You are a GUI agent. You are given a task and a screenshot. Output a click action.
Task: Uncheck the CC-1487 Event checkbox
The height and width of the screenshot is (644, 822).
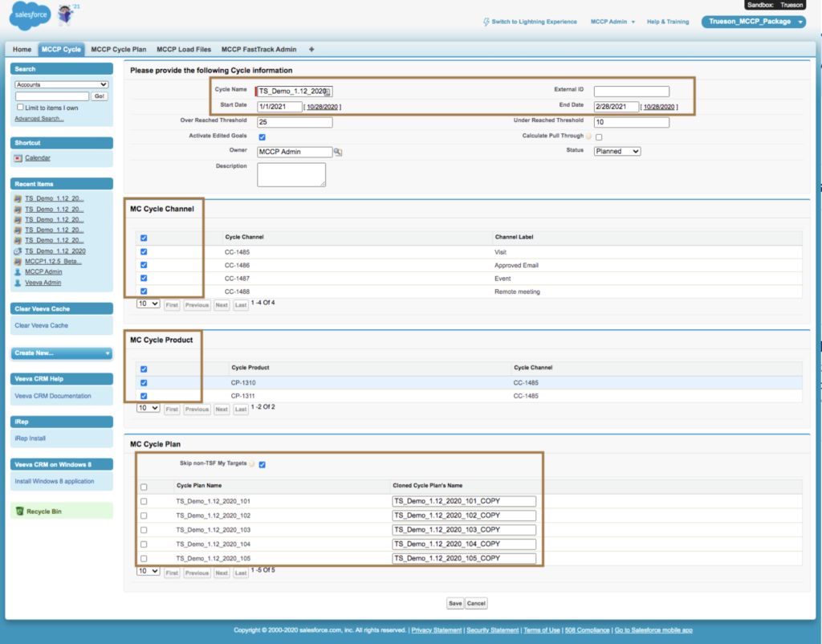(144, 278)
